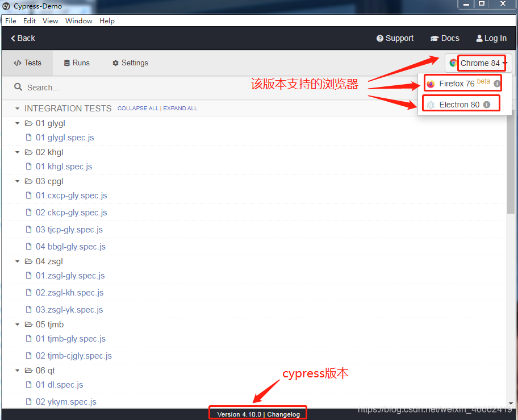Click COLLAPSE ALL link
This screenshot has width=518, height=420.
click(x=138, y=109)
